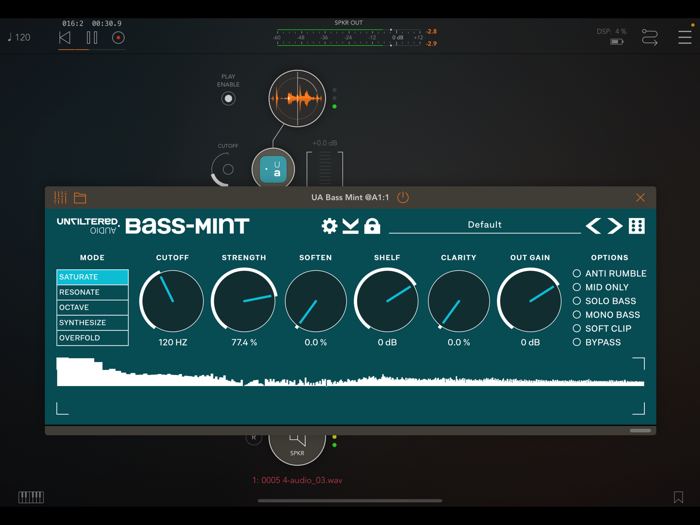The width and height of the screenshot is (700, 525).
Task: Open the hamburger main menu
Action: click(684, 38)
